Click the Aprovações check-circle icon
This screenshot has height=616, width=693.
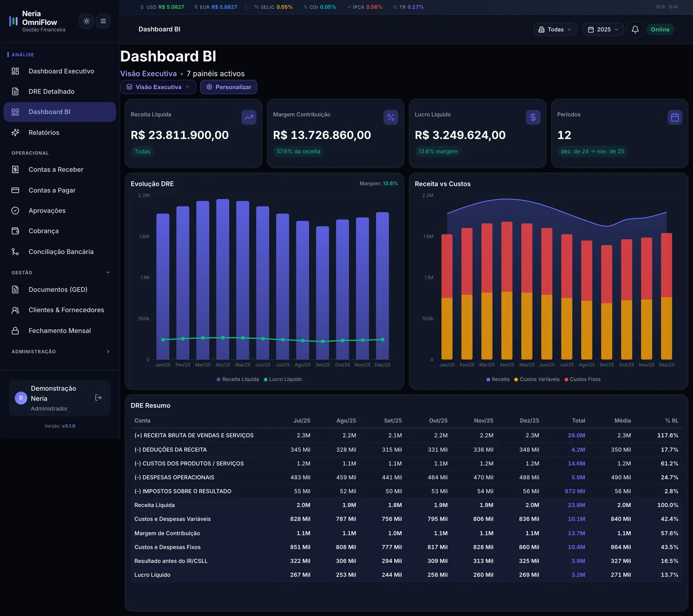tap(15, 211)
